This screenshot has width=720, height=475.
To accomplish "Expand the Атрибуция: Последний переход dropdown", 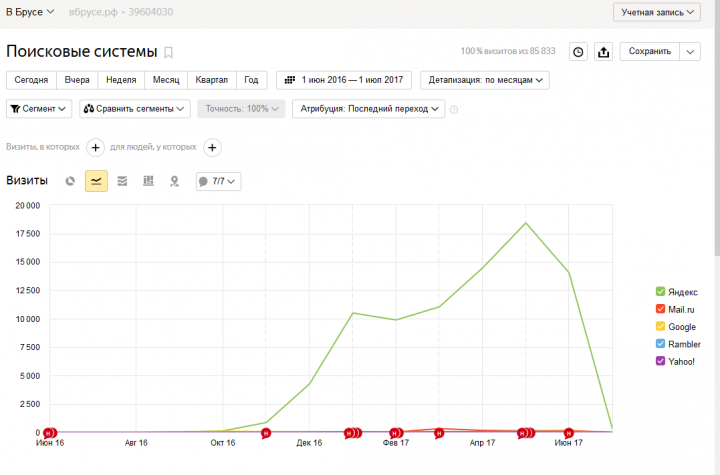I will pos(368,109).
